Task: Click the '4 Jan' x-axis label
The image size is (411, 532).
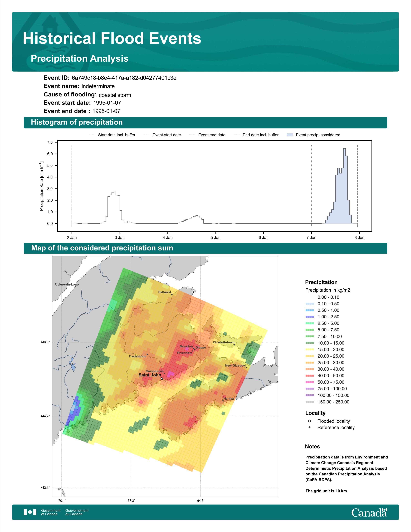Action: click(x=167, y=237)
